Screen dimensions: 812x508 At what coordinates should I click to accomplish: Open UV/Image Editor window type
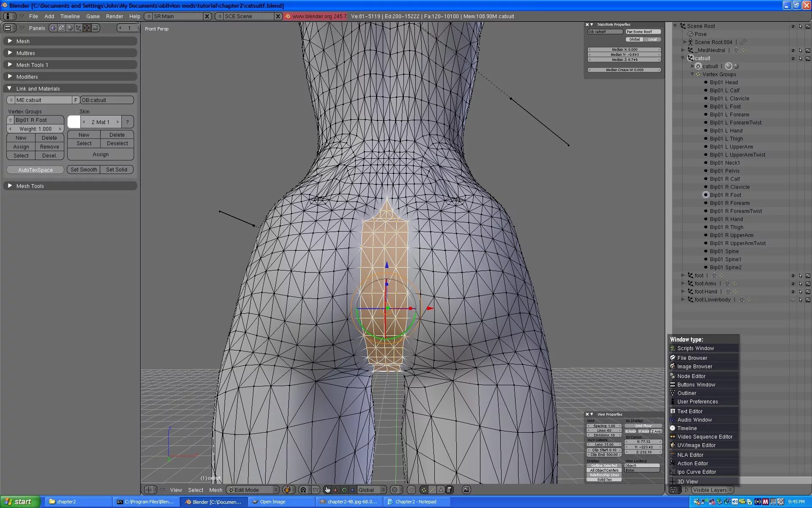pyautogui.click(x=697, y=445)
